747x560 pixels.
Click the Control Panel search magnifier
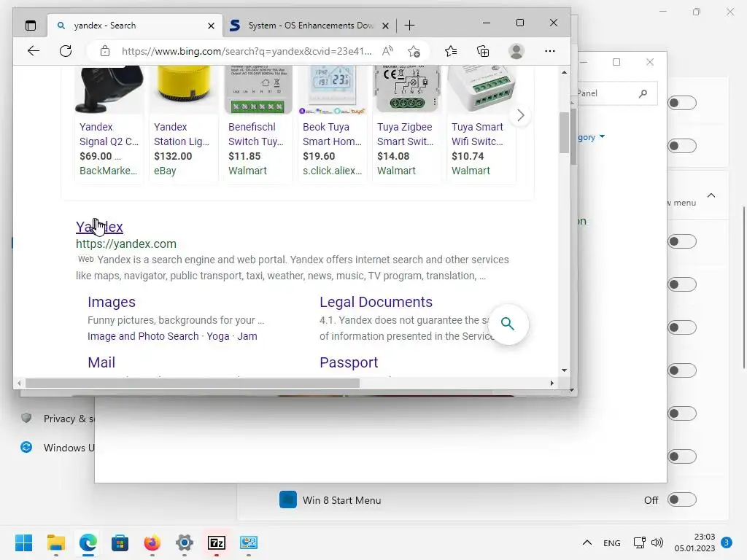pos(643,93)
